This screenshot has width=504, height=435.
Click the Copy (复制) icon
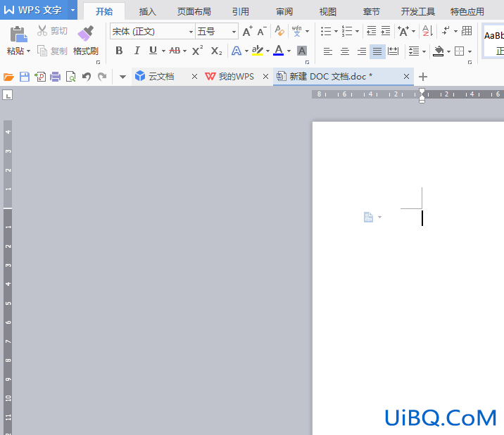[x=42, y=51]
